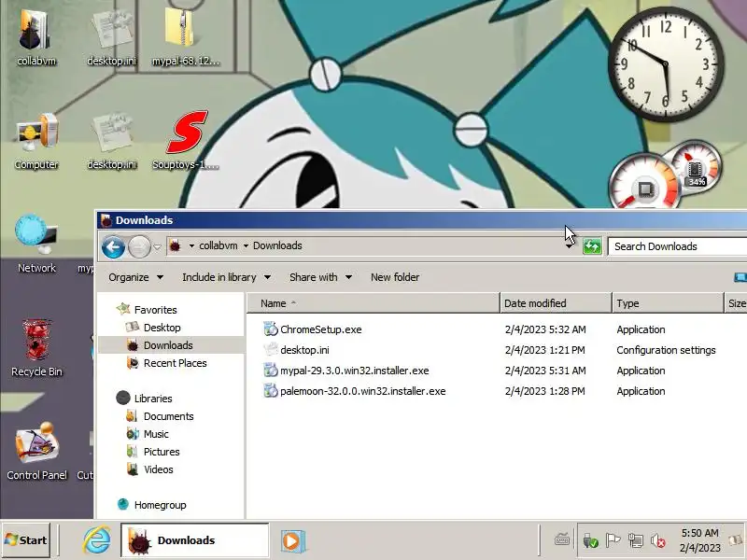Viewport: 747px width, 560px height.
Task: Select the desktop.ini file name in Downloads
Action: [x=304, y=350]
